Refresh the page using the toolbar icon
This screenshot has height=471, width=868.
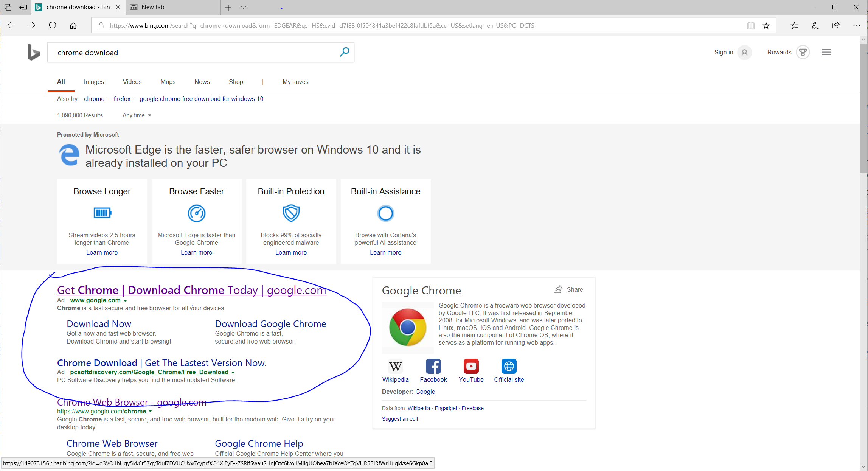52,25
